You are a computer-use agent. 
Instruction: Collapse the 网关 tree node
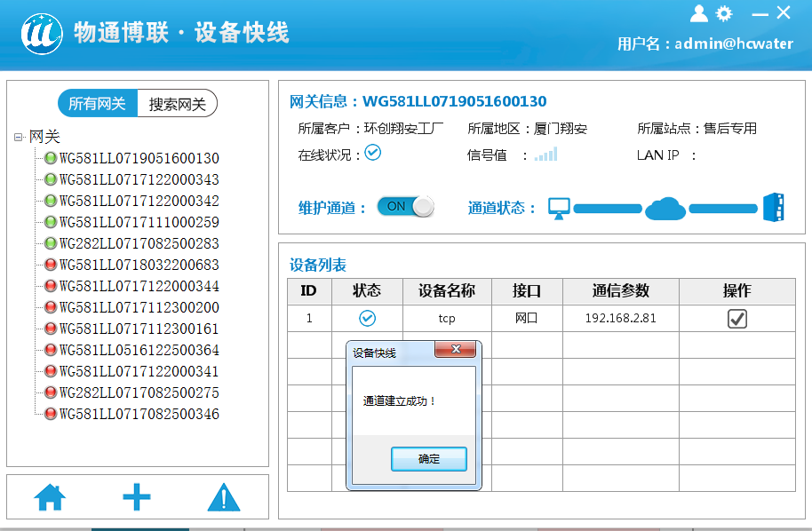pos(18,137)
